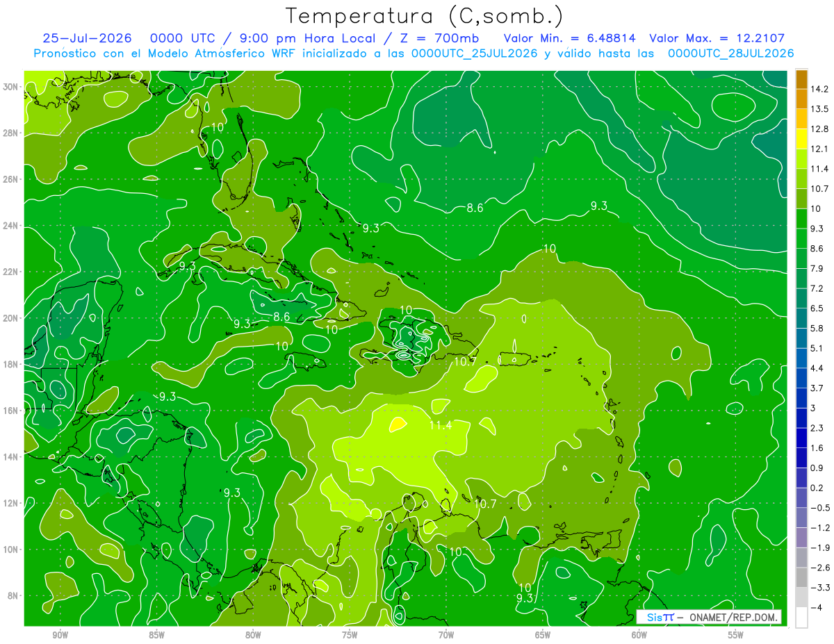Click 'Valor Max. = 12.2107' readout
Image resolution: width=834 pixels, height=644 pixels.
[717, 38]
